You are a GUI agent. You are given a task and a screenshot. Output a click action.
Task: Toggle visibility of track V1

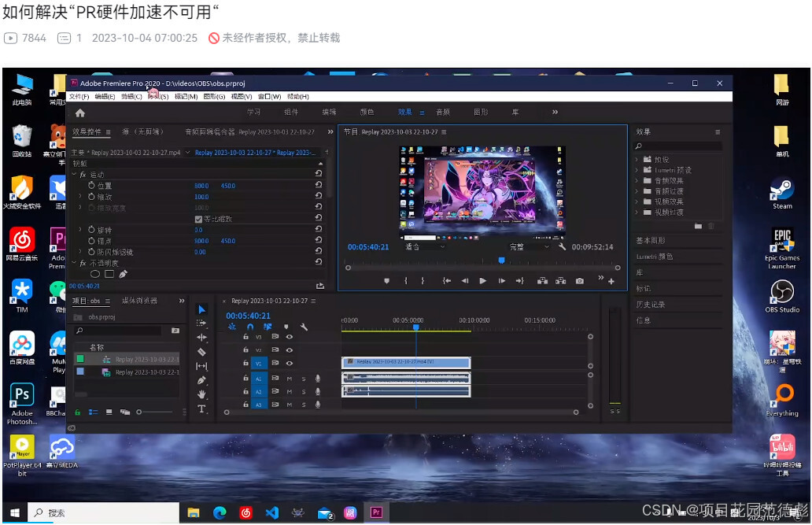pyautogui.click(x=290, y=364)
